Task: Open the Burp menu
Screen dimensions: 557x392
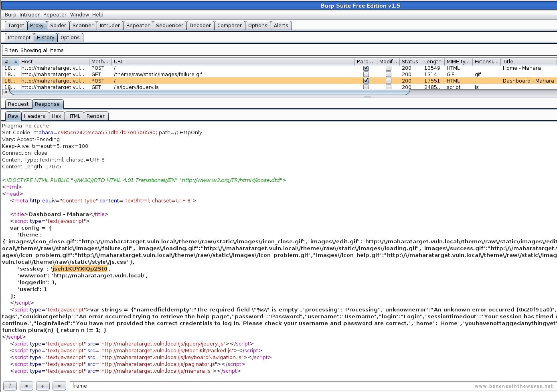Action: click(10, 14)
